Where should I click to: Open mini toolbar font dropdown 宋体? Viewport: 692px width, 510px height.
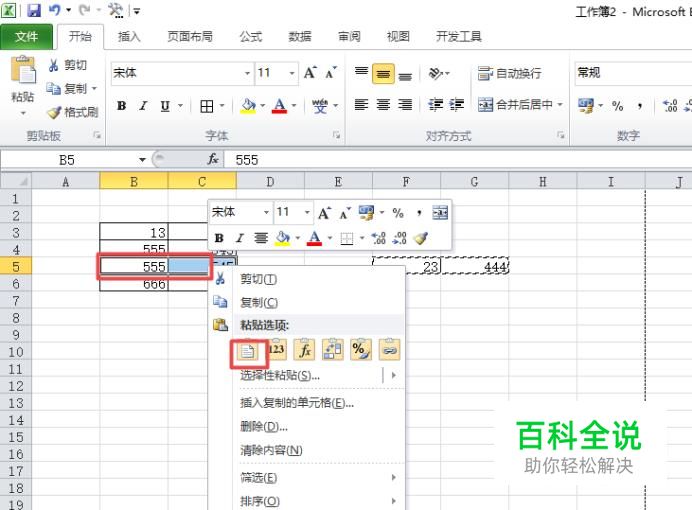(x=266, y=212)
